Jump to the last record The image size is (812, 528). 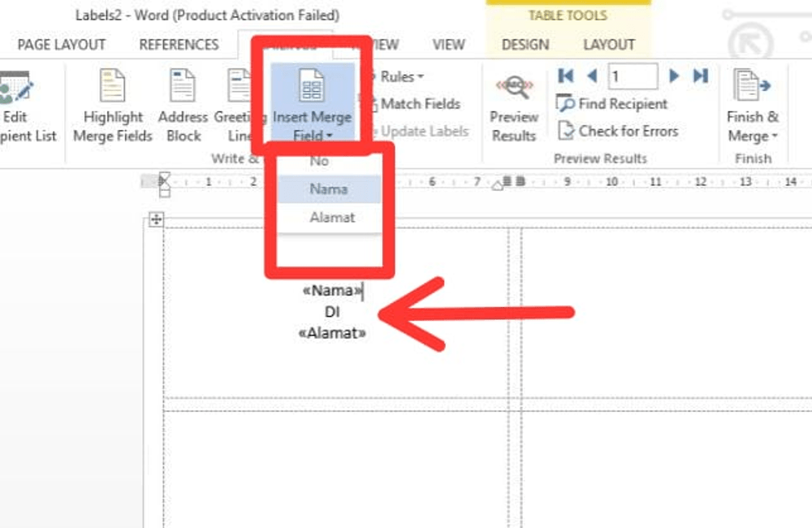[x=699, y=76]
